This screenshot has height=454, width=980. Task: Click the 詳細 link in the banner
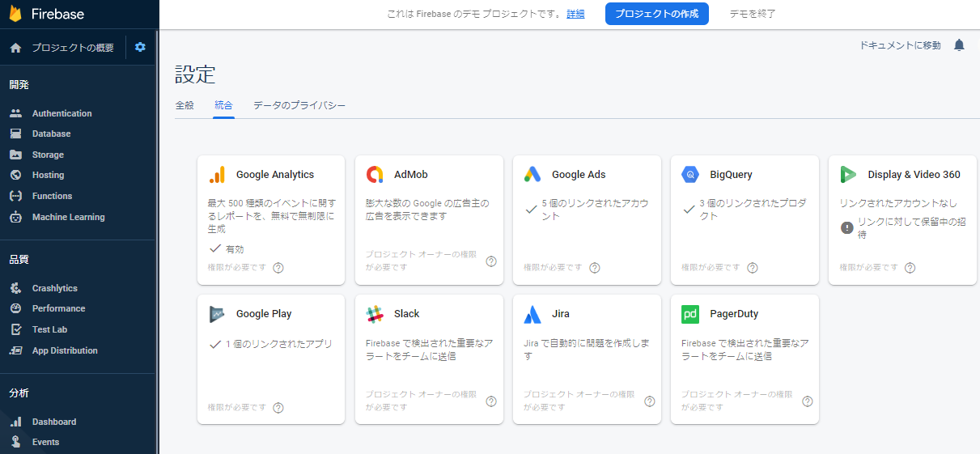coord(575,14)
